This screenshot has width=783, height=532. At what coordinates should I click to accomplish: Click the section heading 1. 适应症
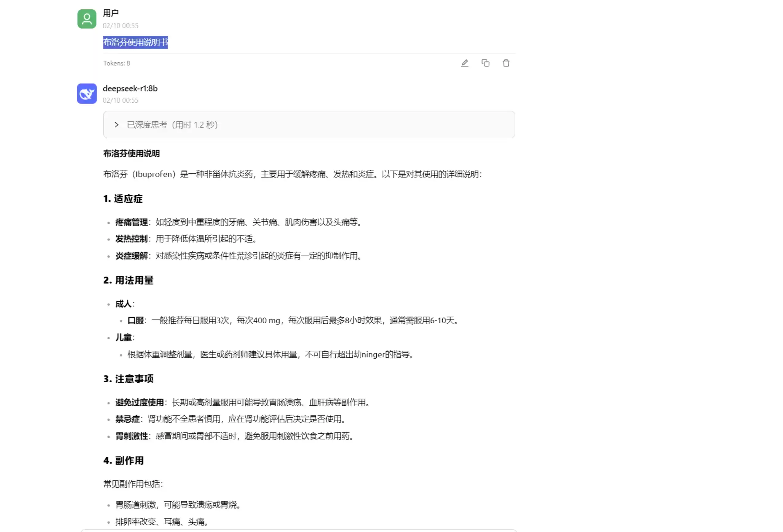coord(123,199)
